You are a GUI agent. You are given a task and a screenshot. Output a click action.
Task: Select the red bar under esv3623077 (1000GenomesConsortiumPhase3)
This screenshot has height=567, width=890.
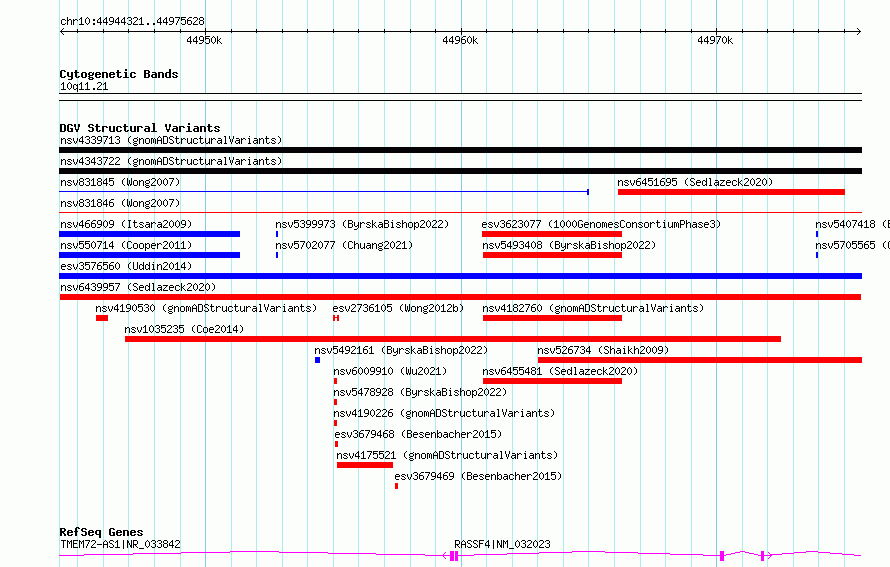click(x=552, y=234)
